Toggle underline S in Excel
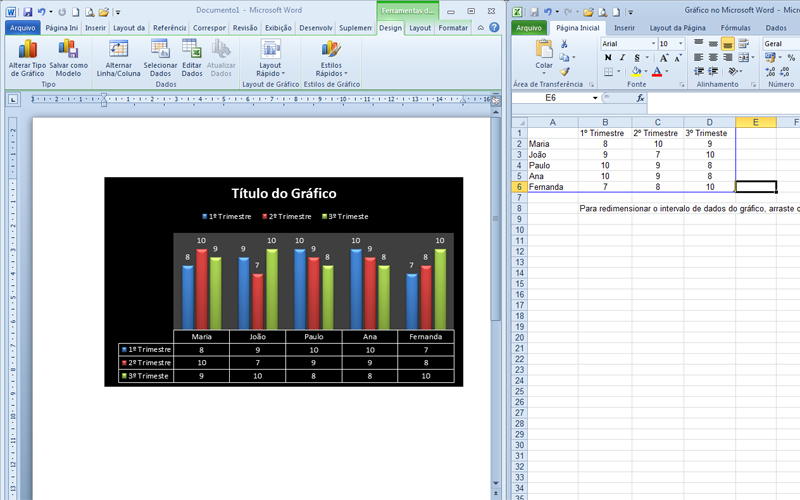 tap(637, 58)
